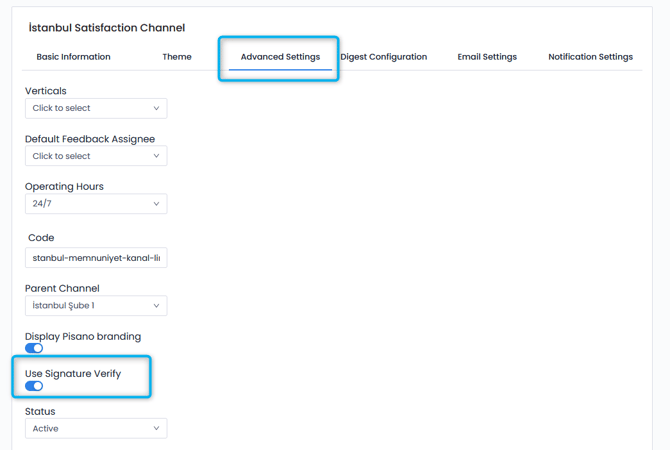Click the "Code" field label
Image resolution: width=670 pixels, height=450 pixels.
click(x=41, y=238)
